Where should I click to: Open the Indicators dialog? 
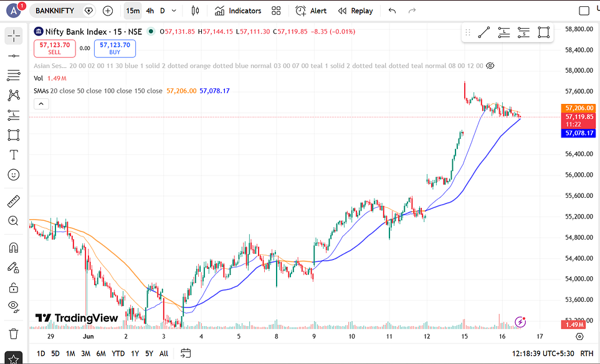[237, 11]
